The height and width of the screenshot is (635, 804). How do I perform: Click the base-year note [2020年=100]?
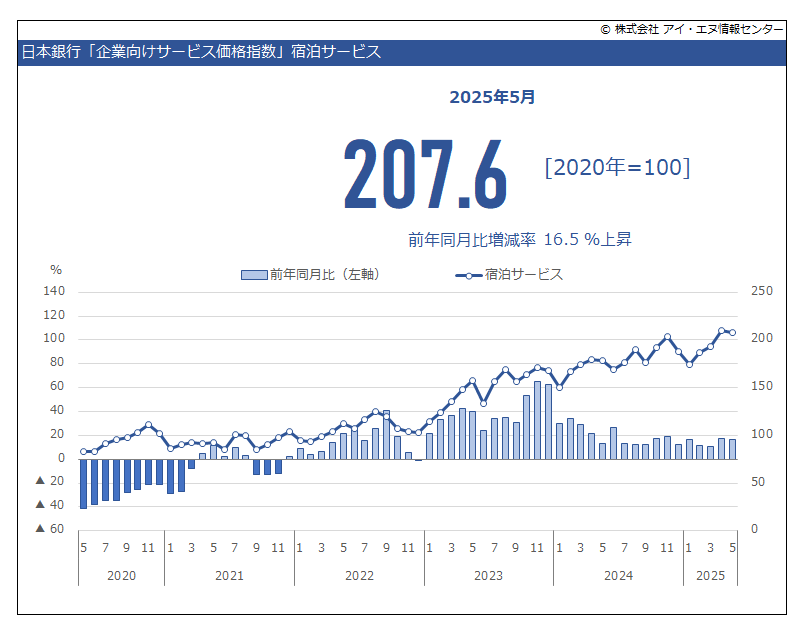[617, 167]
